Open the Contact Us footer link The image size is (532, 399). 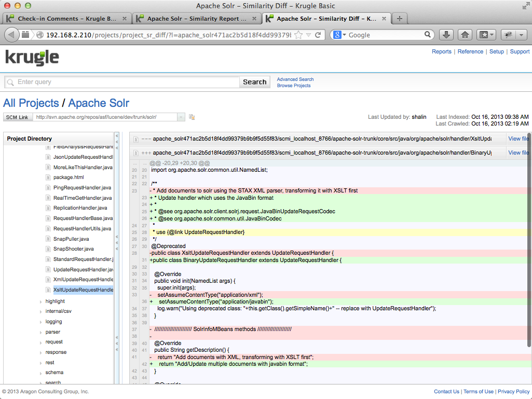tap(446, 392)
